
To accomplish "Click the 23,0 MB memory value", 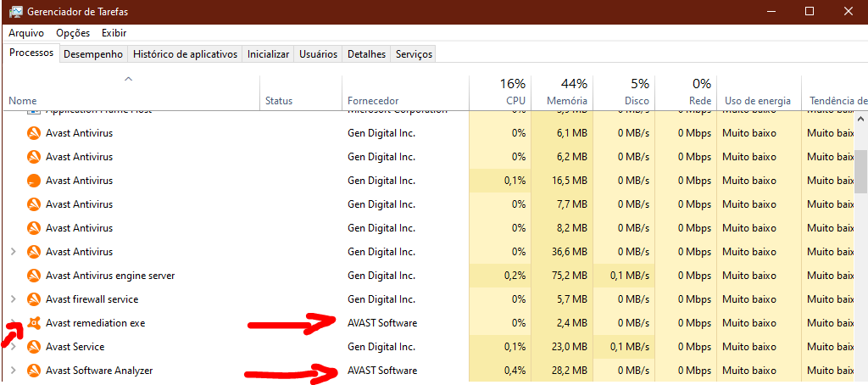I will pyautogui.click(x=568, y=347).
